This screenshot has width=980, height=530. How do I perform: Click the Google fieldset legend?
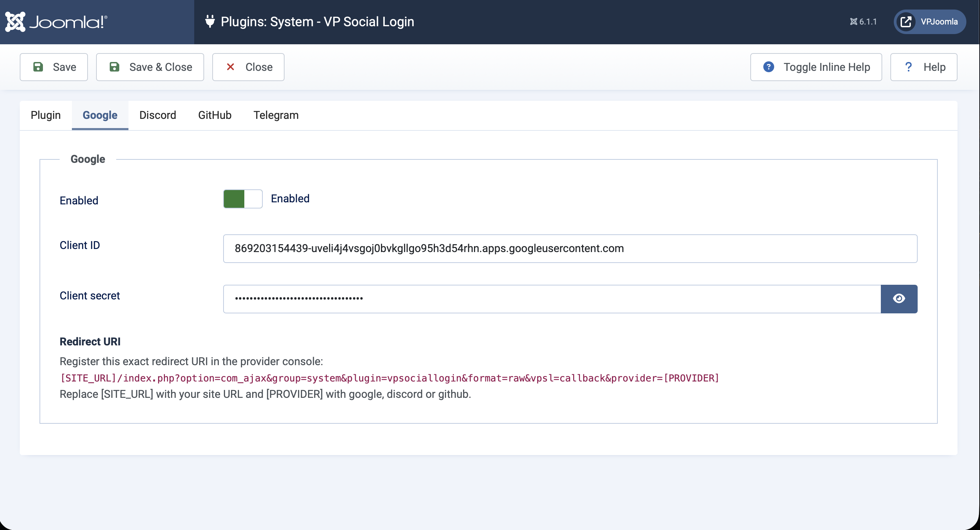tap(88, 159)
